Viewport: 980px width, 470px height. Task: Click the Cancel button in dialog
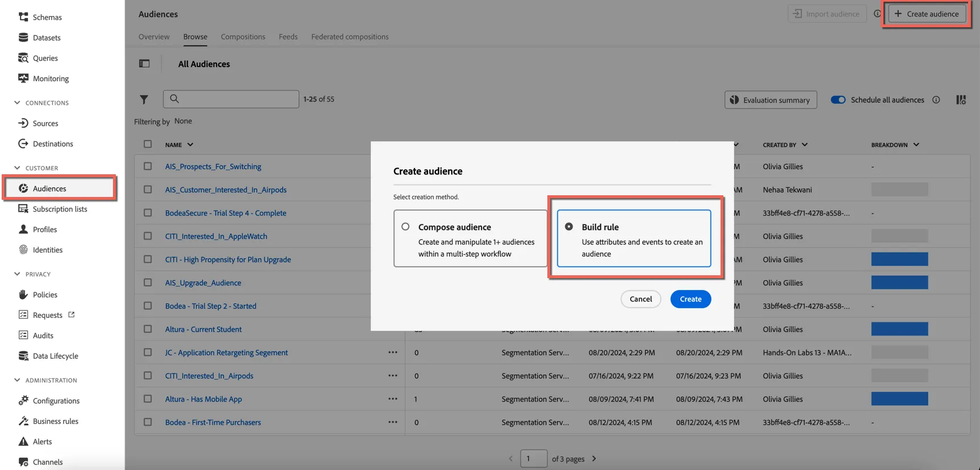[640, 299]
